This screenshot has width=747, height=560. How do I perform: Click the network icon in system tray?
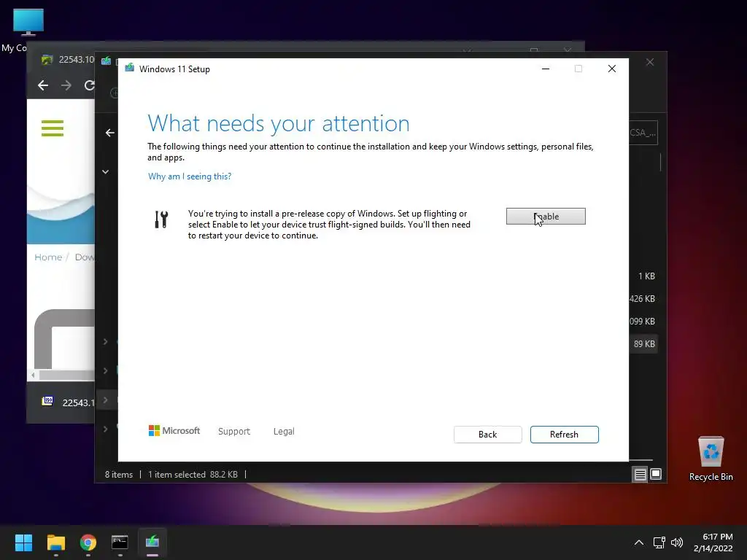coord(659,542)
